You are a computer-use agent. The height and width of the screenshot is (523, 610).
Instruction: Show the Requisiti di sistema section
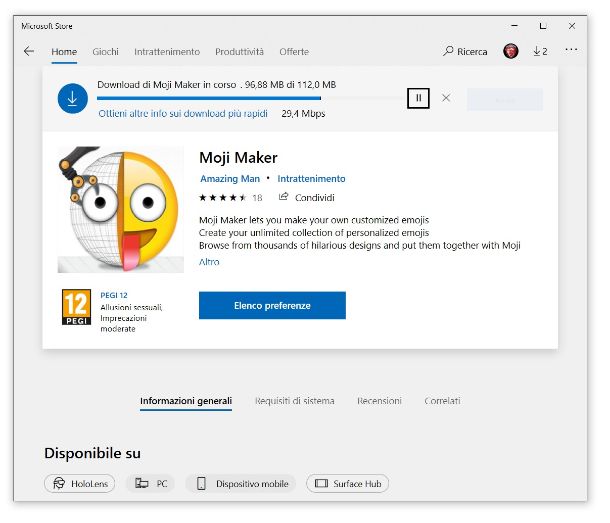[x=294, y=401]
